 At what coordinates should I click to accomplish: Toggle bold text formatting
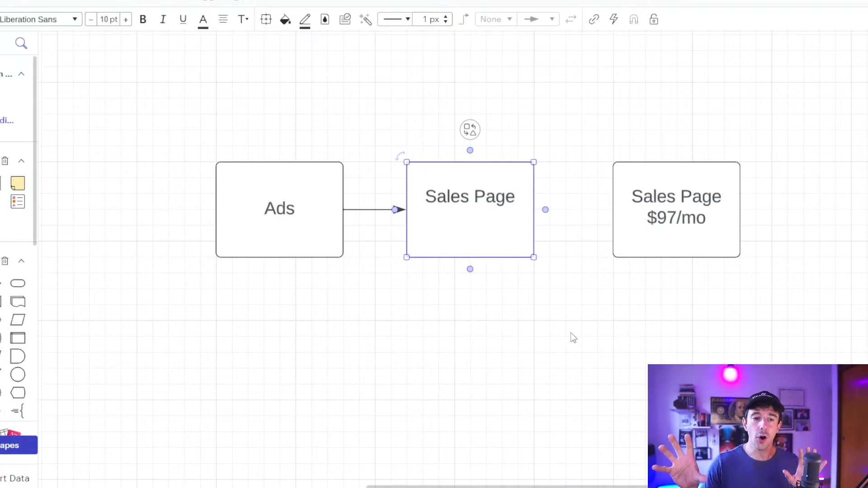point(143,19)
